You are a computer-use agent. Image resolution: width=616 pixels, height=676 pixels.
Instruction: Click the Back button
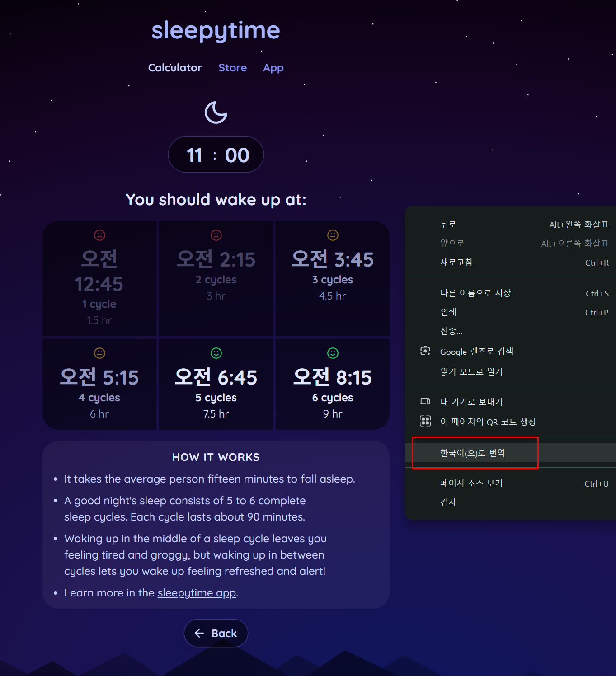click(216, 633)
